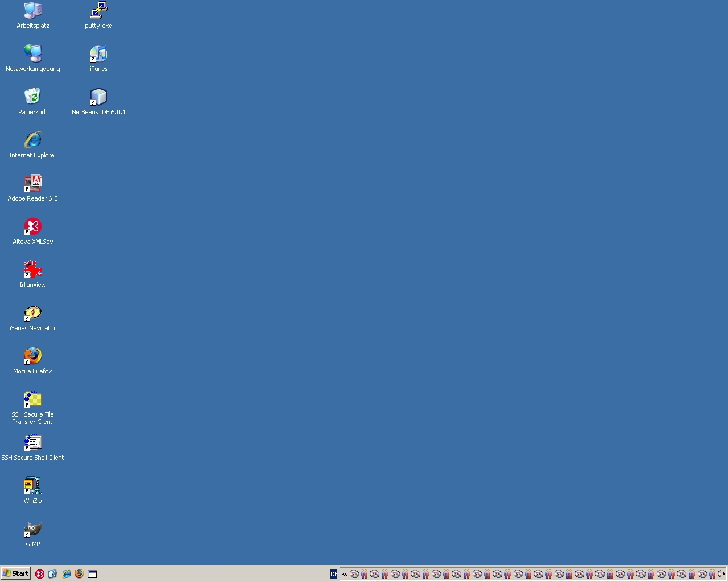Select the GIMP desktop shortcut
The image size is (728, 582).
(x=33, y=533)
